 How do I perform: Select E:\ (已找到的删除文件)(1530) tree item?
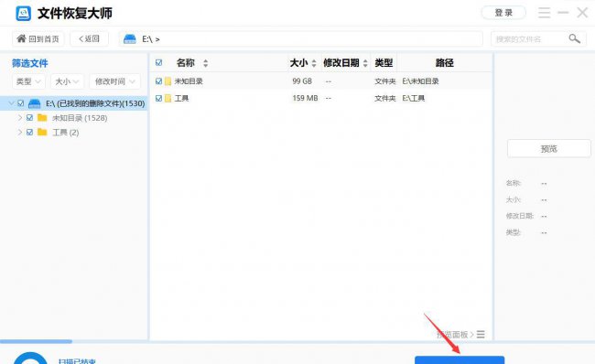point(95,103)
